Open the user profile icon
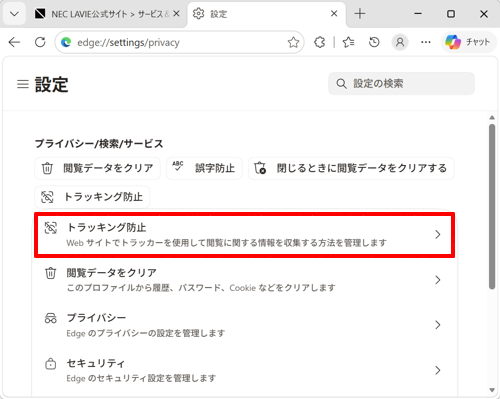Viewport: 500px width, 399px height. tap(400, 42)
